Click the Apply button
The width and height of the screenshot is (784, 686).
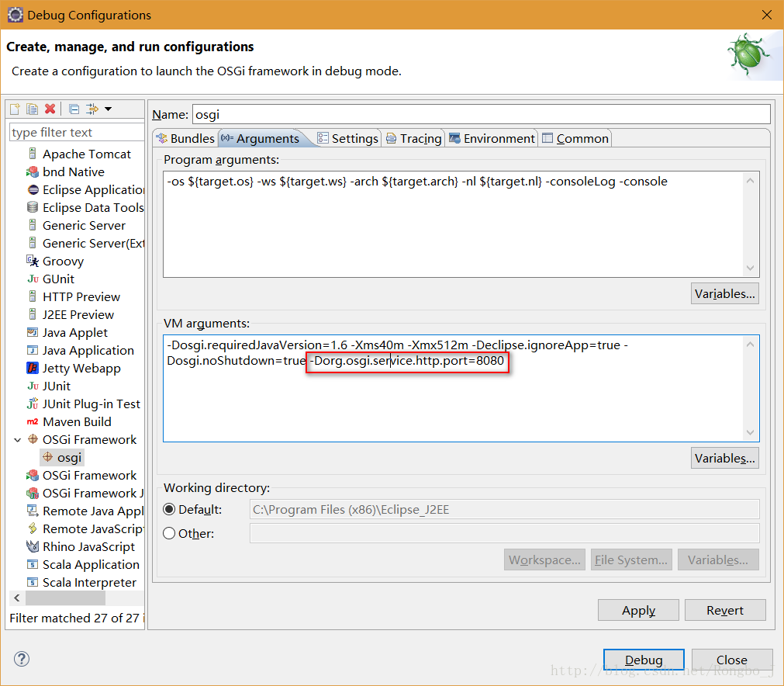tap(638, 611)
